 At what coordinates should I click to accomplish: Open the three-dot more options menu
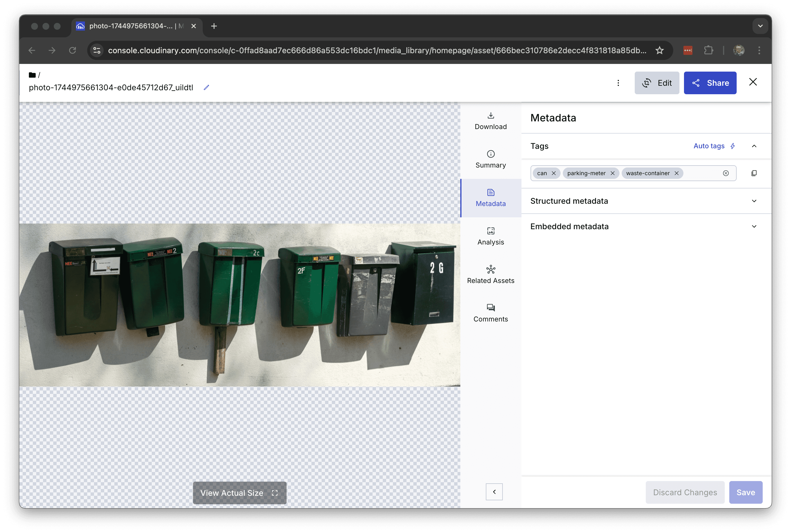pyautogui.click(x=618, y=83)
